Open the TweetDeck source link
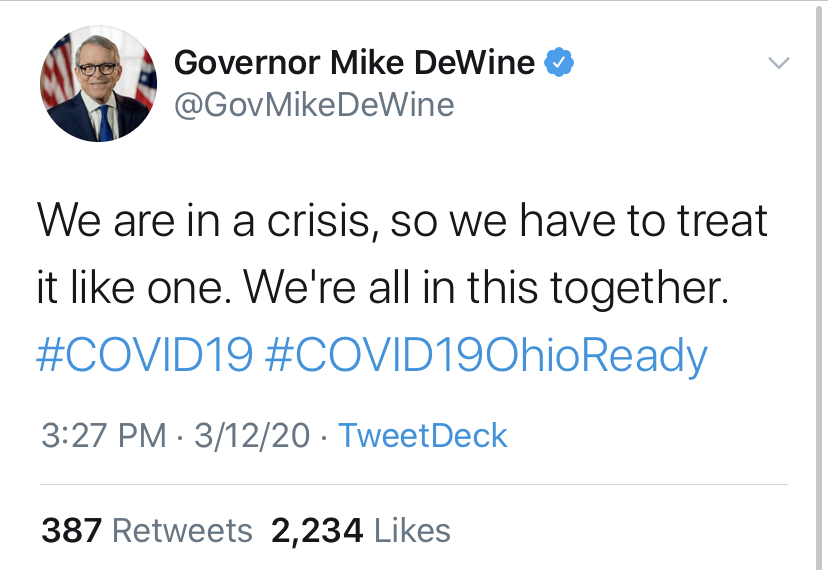Viewport: 828px width, 570px height. 423,435
